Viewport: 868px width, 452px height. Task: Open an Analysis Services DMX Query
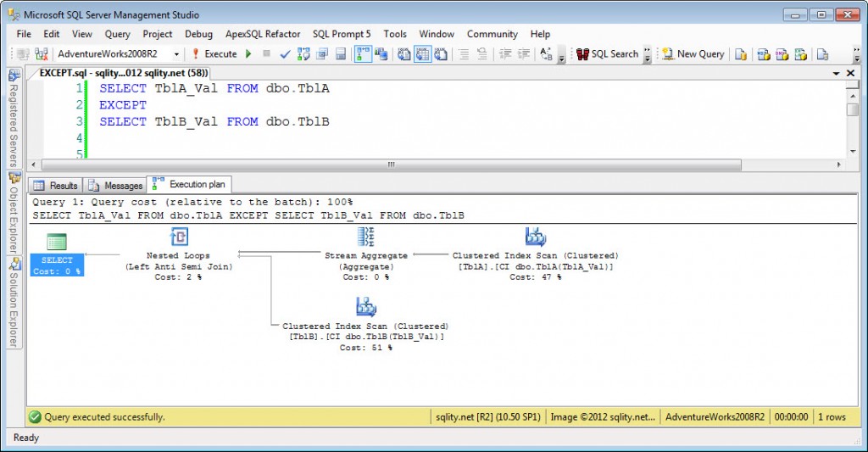[x=782, y=54]
